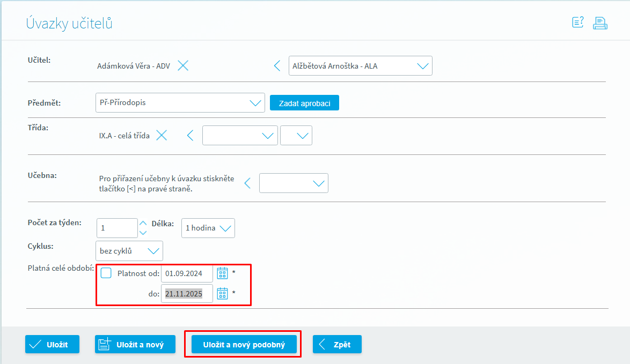Increase Počet za týden with up arrow
This screenshot has height=364, width=630.
(143, 223)
